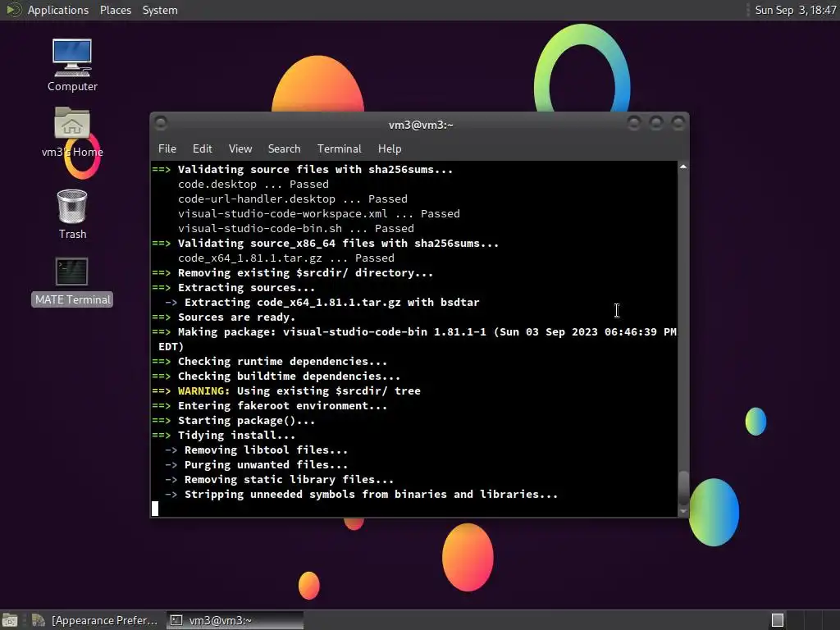This screenshot has width=840, height=630.
Task: Open vm3's Home folder icon
Action: (72, 132)
